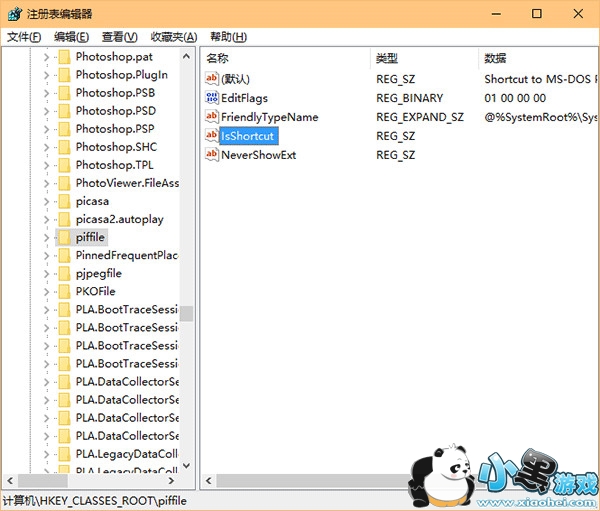Expand the Photoshop.TPL tree node
This screenshot has height=511, width=600.
pos(46,165)
